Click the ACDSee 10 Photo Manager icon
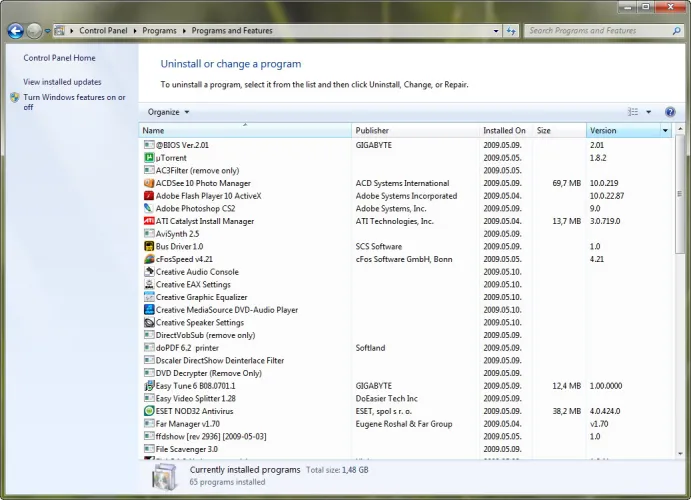 [x=149, y=183]
